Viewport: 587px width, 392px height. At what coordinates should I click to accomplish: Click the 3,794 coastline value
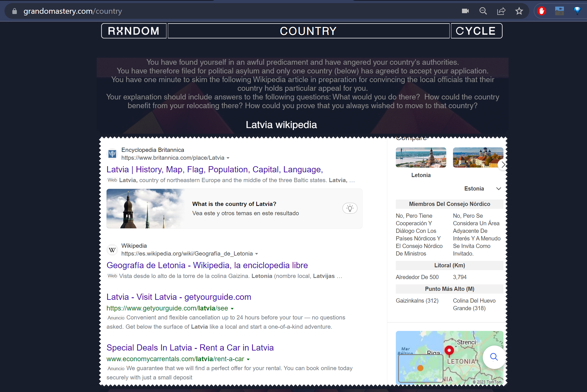(460, 277)
